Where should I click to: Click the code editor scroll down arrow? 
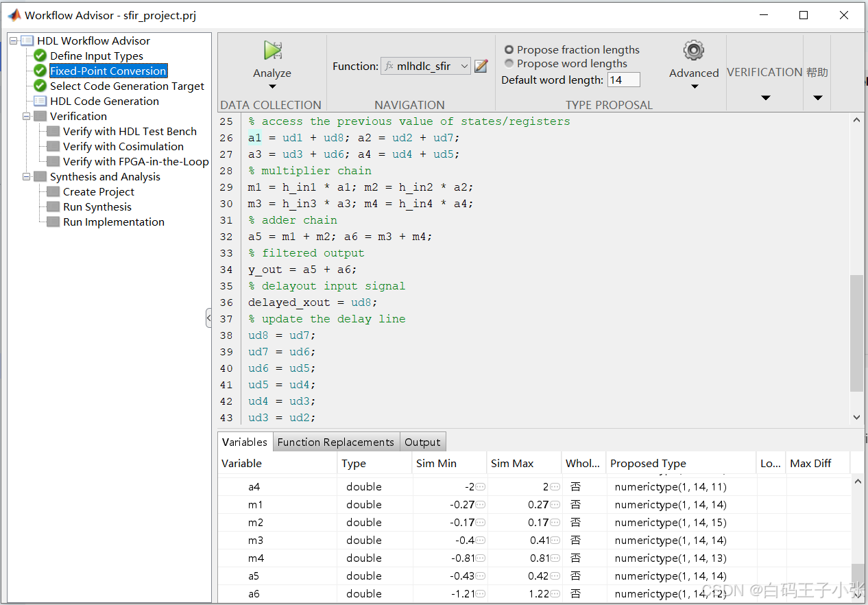856,417
